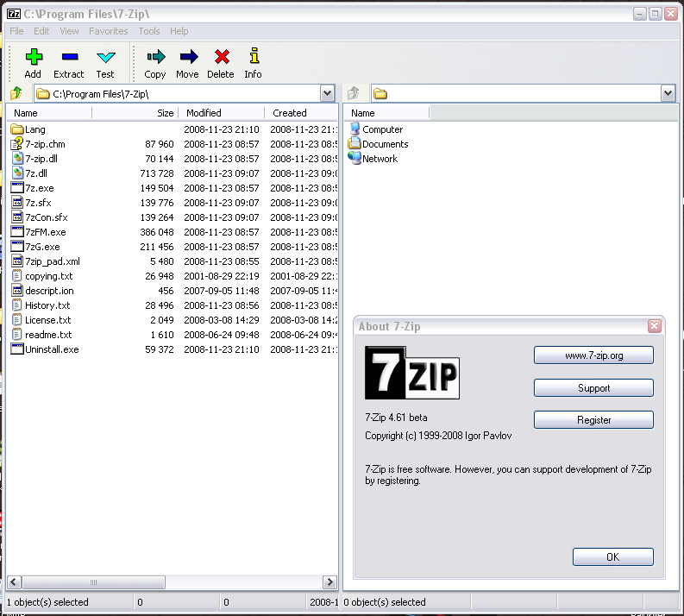The image size is (684, 616).
Task: Select License.txt in file list
Action: [x=47, y=320]
